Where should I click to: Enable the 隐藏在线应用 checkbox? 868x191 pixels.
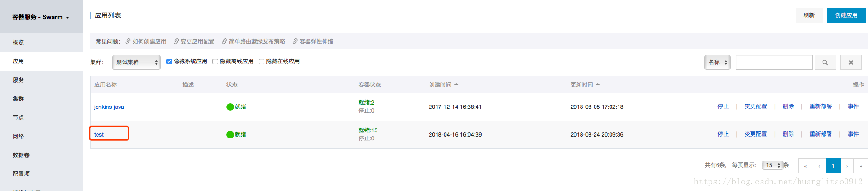click(262, 61)
